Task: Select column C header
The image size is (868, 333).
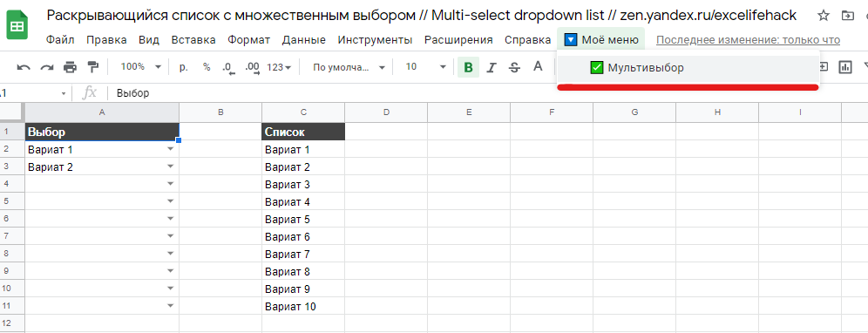Action: point(303,112)
